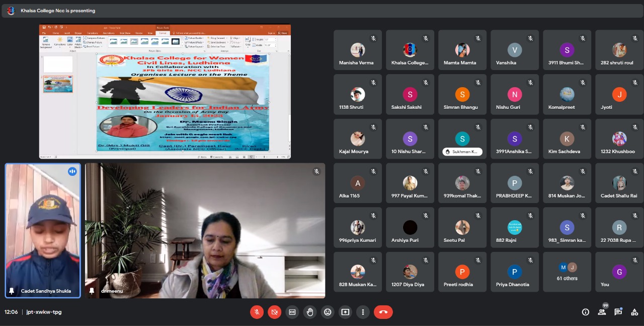Viewport: 644px width, 326px height.
Task: Open the Corrections dropdown in PowerPoint
Action: pyautogui.click(x=60, y=42)
